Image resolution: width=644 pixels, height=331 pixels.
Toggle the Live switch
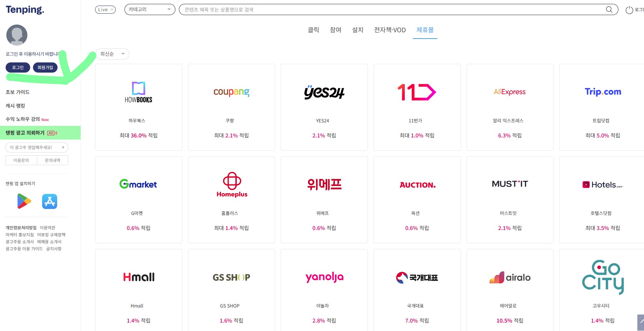(105, 9)
